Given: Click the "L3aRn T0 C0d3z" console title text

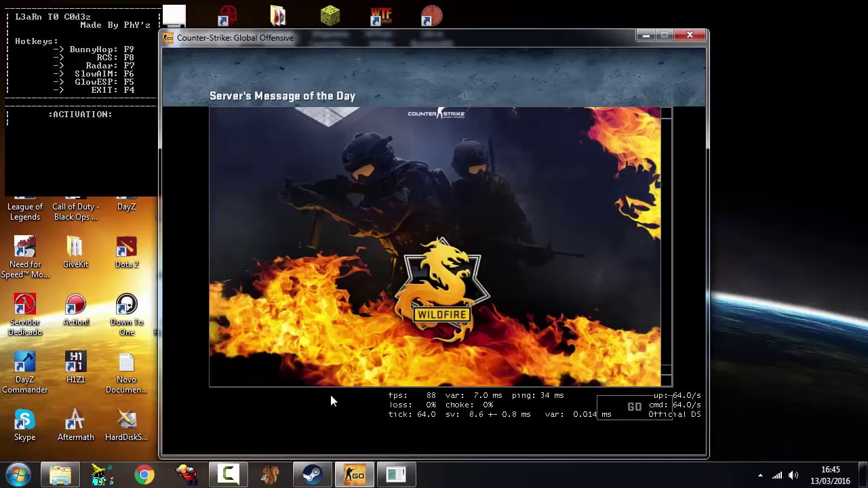Looking at the screenshot, I should (53, 17).
